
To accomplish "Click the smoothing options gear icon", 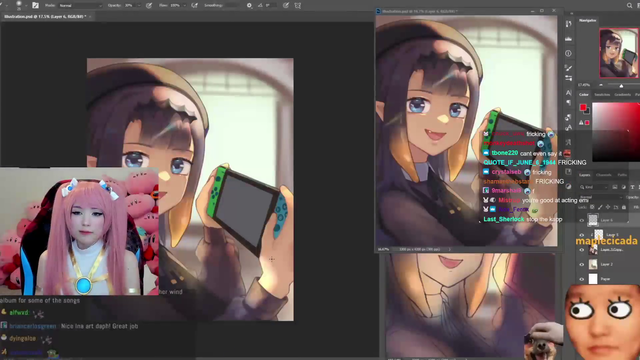I will [249, 5].
